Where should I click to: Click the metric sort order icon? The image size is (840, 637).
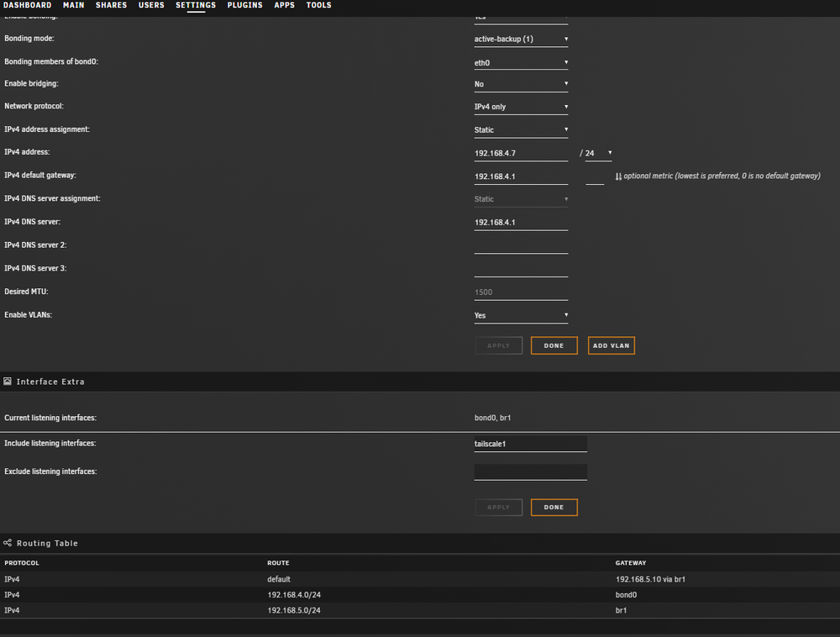click(618, 176)
